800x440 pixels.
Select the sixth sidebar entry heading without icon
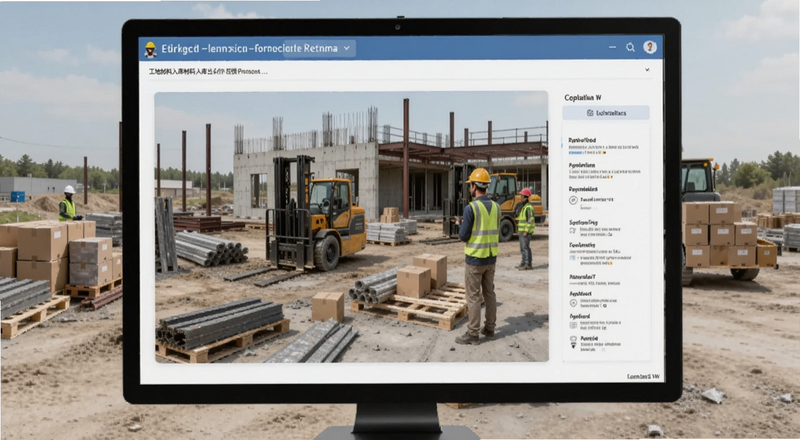pos(582,277)
